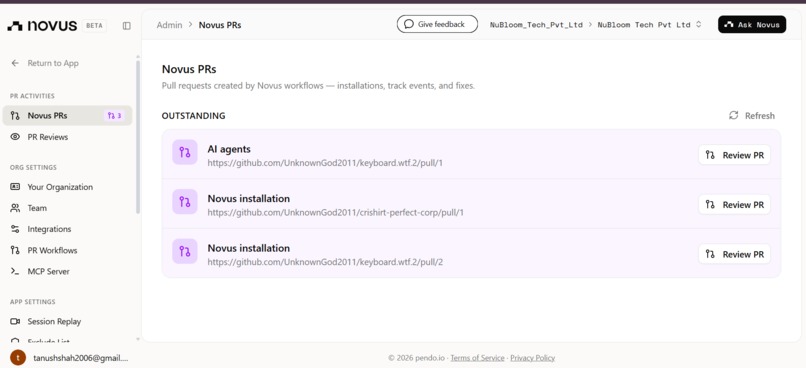The height and width of the screenshot is (368, 806).
Task: Open the Integrations page
Action: (67, 229)
